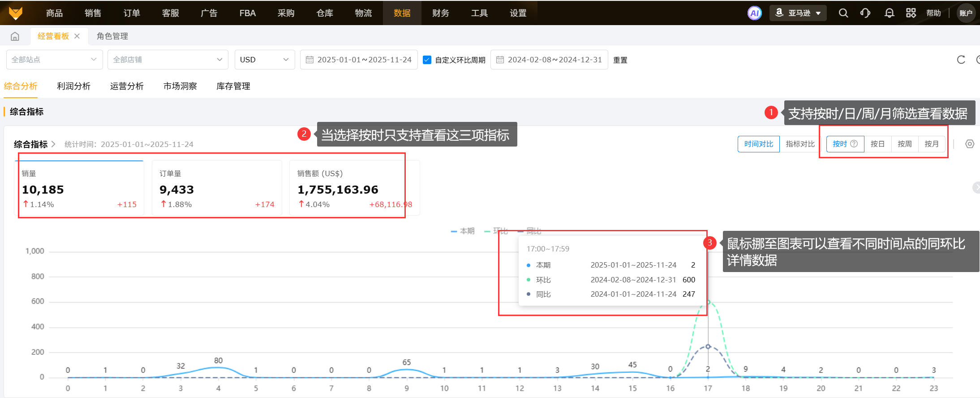The height and width of the screenshot is (398, 980).
Task: Click the refresh icon beside filters
Action: coord(961,60)
